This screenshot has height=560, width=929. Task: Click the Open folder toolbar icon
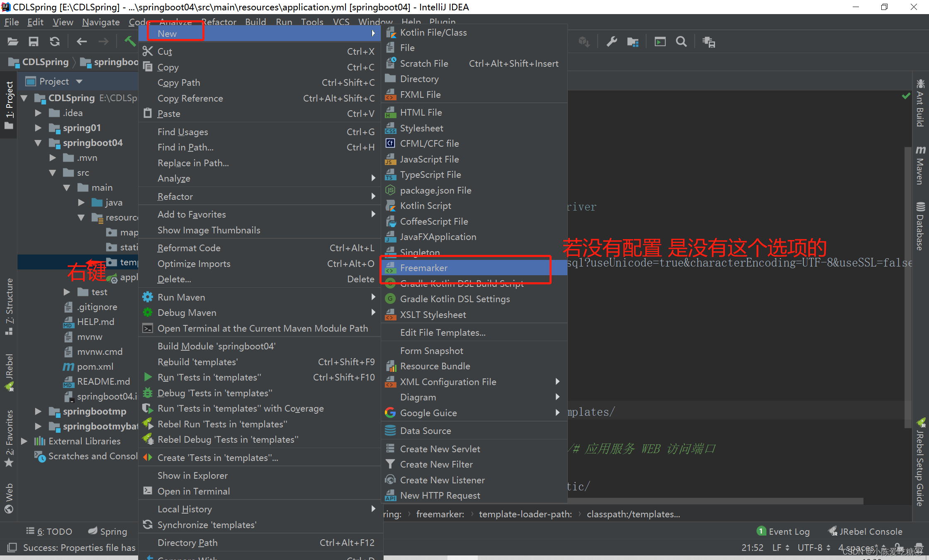point(13,41)
